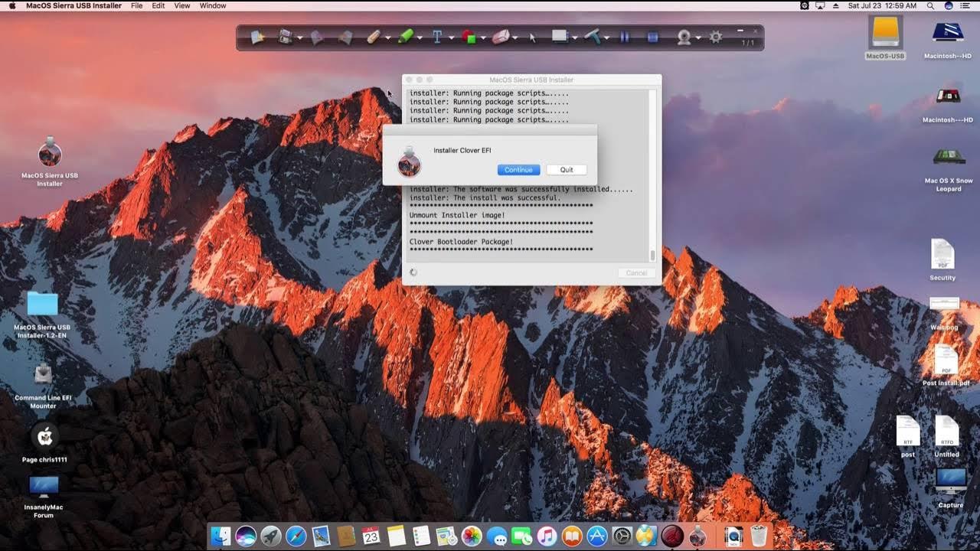The width and height of the screenshot is (980, 551).
Task: Select MacOS-USB drive on desktop
Action: click(885, 37)
